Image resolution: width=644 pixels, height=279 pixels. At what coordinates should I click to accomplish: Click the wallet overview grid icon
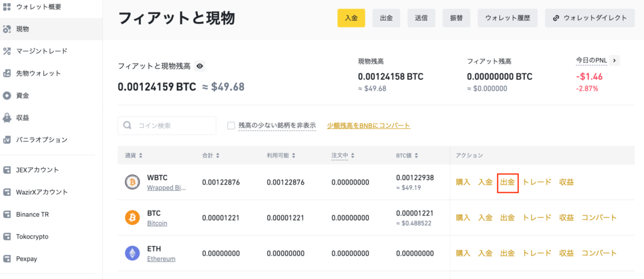tap(6, 6)
